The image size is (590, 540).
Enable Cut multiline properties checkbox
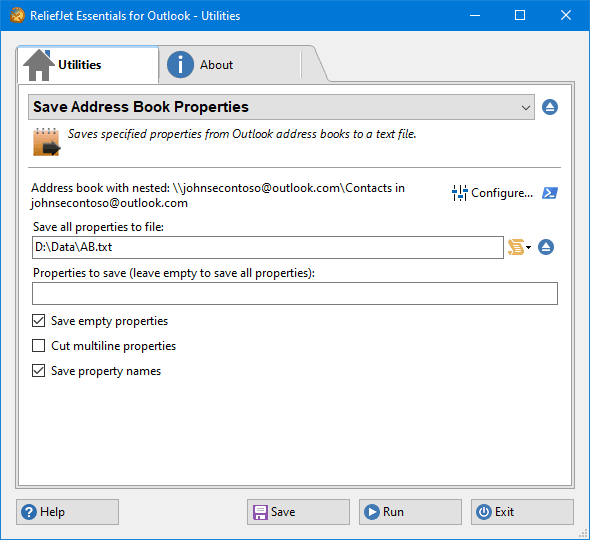(38, 345)
